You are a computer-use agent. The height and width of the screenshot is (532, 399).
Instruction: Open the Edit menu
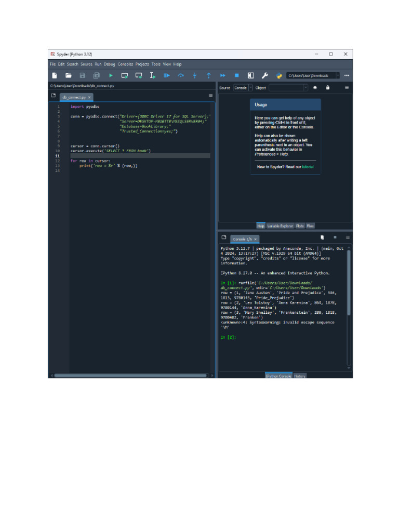[x=61, y=64]
